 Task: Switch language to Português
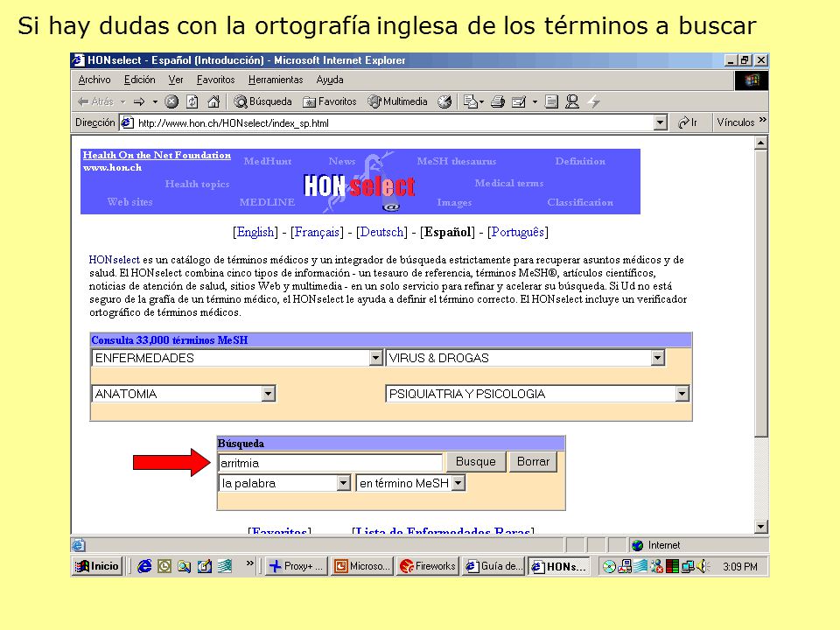[518, 232]
